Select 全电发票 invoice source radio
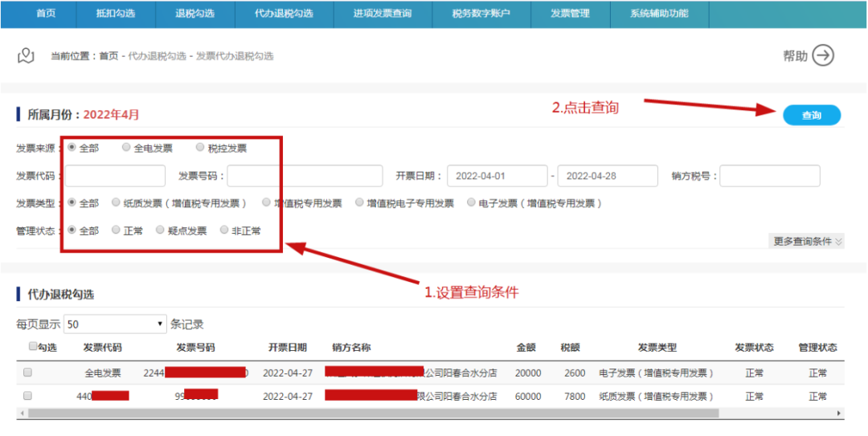Image resolution: width=868 pixels, height=436 pixels. click(x=126, y=148)
